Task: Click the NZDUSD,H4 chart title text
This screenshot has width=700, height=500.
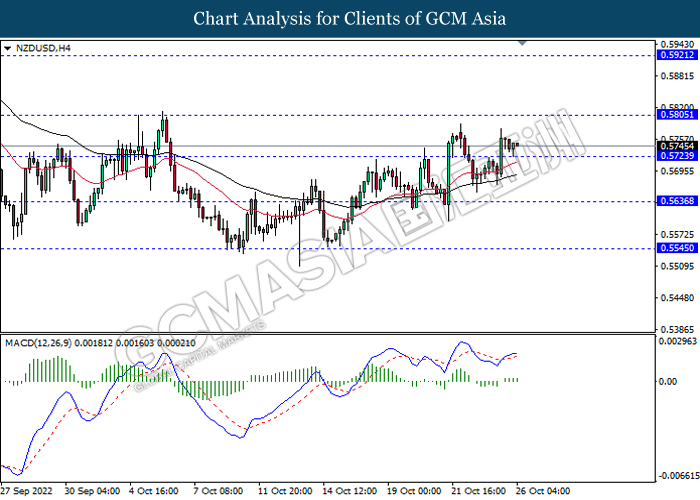Action: point(43,48)
